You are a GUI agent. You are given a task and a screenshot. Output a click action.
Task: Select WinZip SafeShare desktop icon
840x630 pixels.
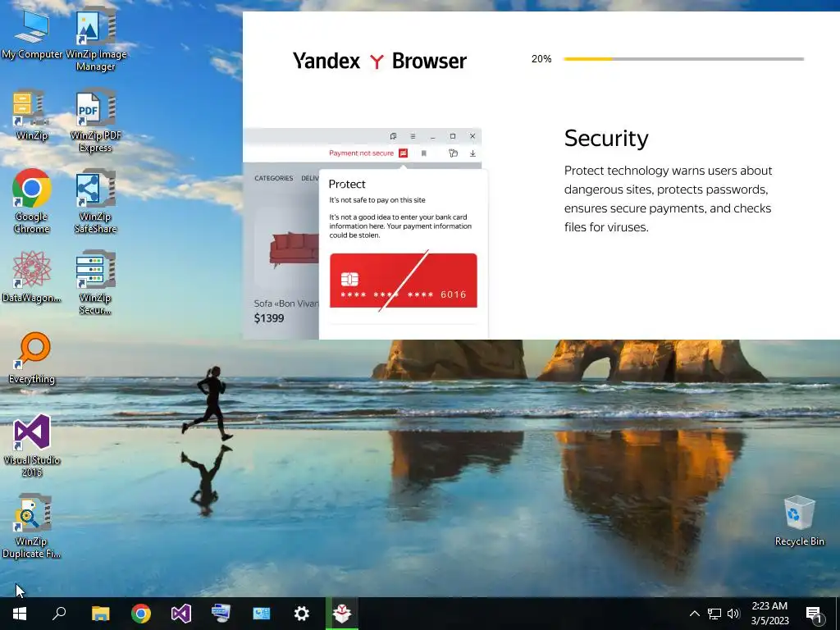tap(95, 203)
